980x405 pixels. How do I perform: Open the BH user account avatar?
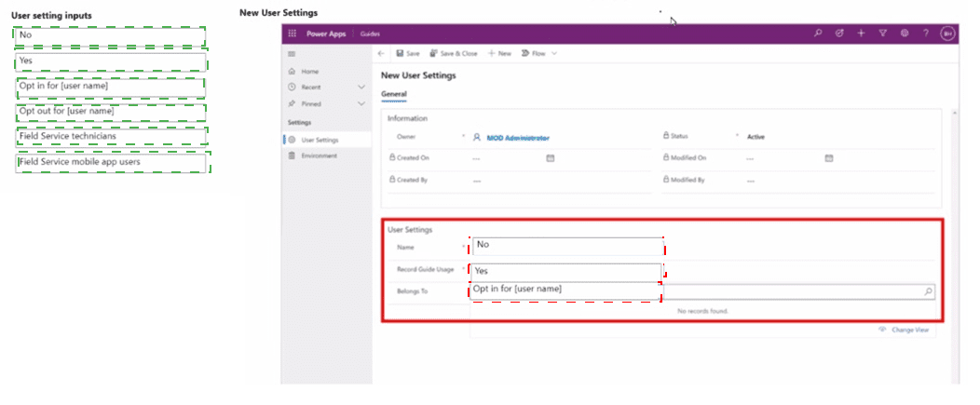[947, 34]
